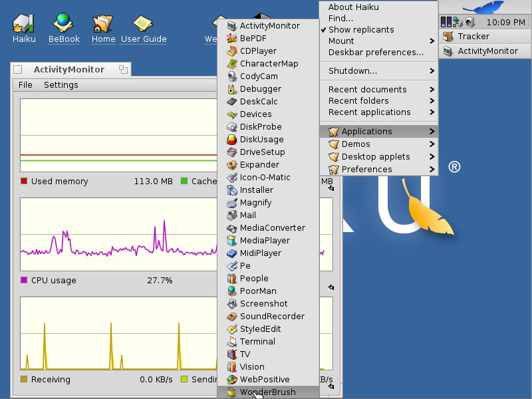Open MediaPlayer application
Viewport: 532px width, 399px height.
pos(268,240)
